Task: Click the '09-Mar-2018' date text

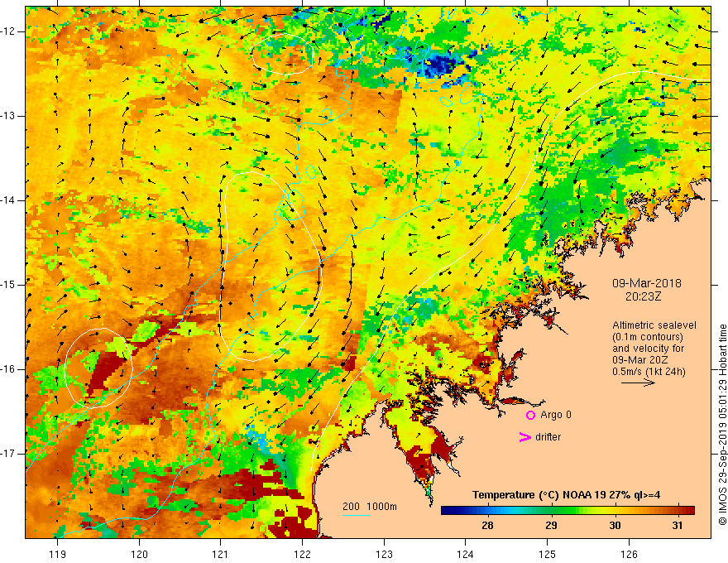Action: tap(647, 283)
